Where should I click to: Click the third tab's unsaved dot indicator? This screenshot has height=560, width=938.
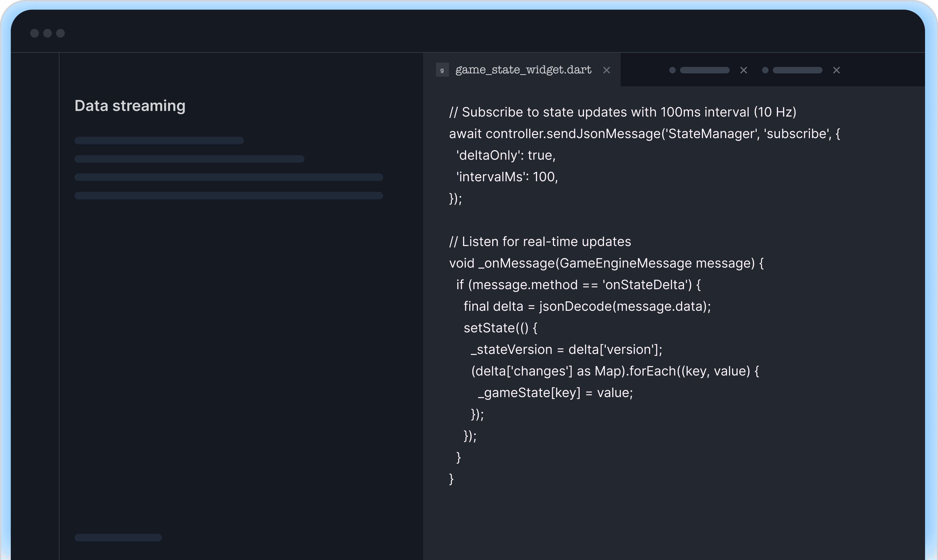pos(765,70)
